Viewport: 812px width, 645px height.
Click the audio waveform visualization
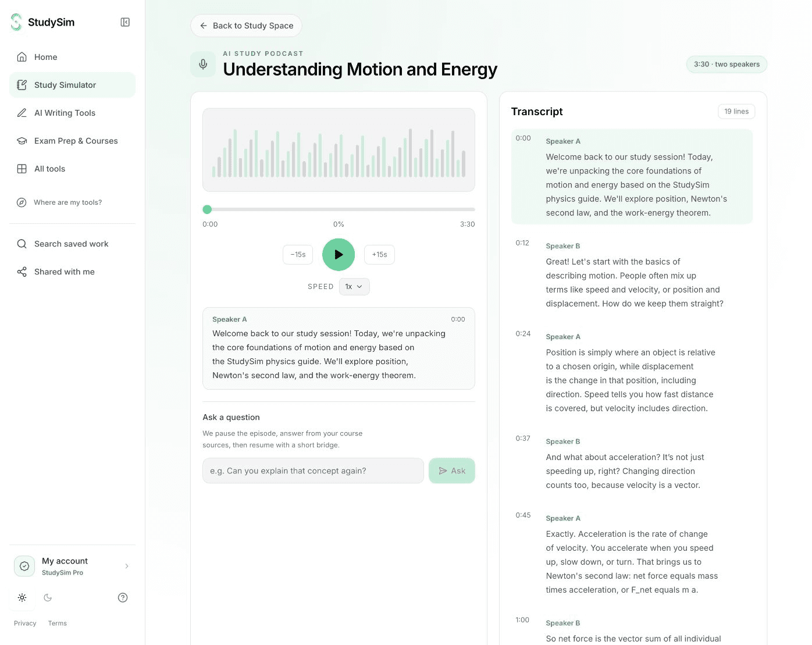coord(339,150)
